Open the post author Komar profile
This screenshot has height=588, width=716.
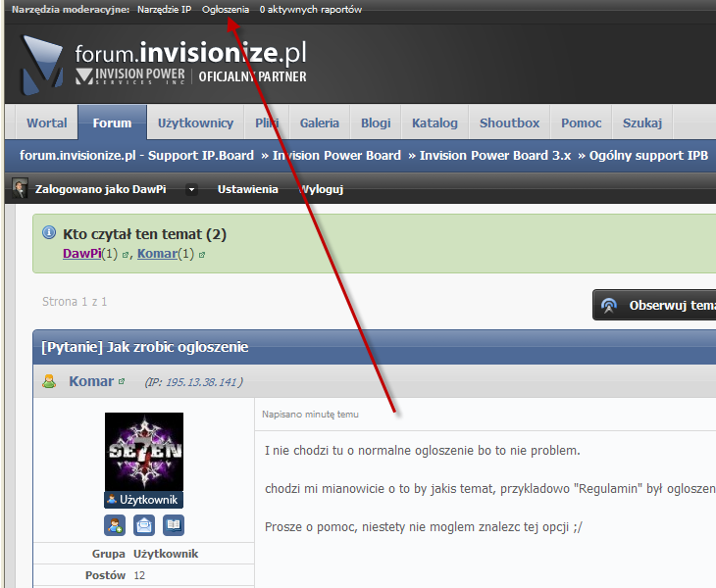pyautogui.click(x=91, y=381)
